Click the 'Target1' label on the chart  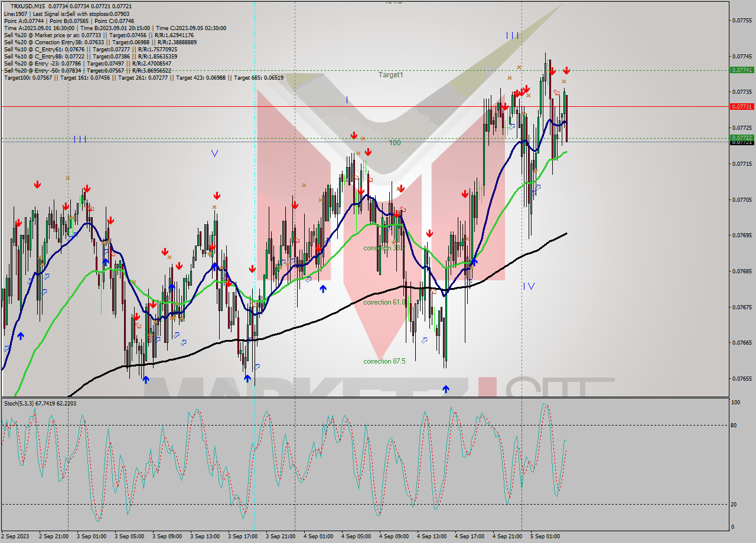(x=390, y=75)
